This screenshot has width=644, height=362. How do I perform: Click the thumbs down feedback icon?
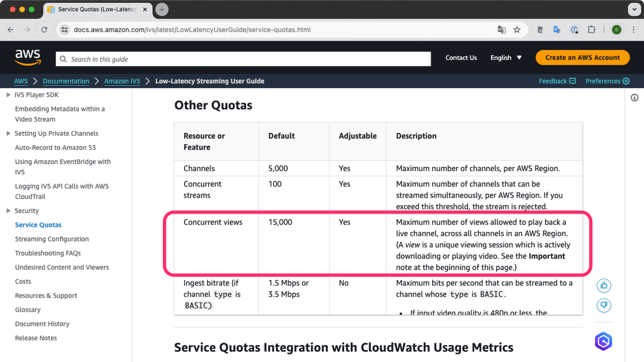coord(604,305)
